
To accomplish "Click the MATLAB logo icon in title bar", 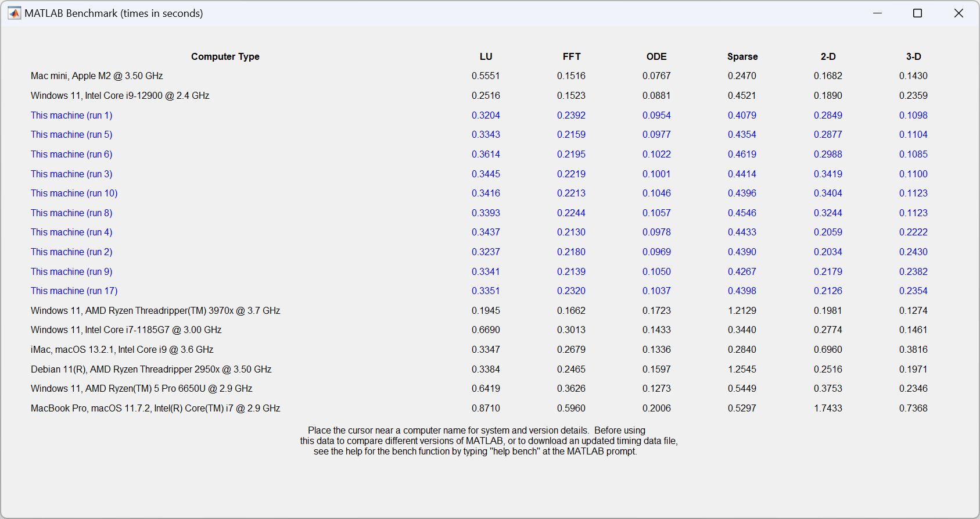I will [15, 13].
